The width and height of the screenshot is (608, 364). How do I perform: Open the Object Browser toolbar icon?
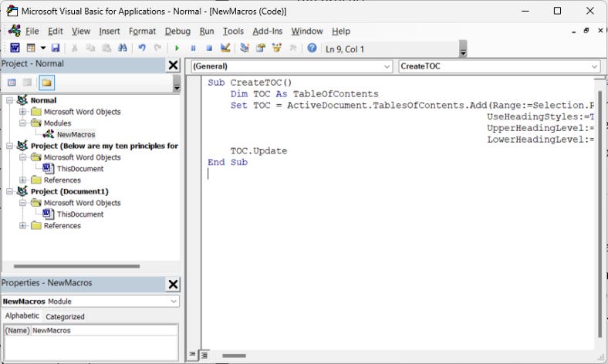click(x=276, y=48)
